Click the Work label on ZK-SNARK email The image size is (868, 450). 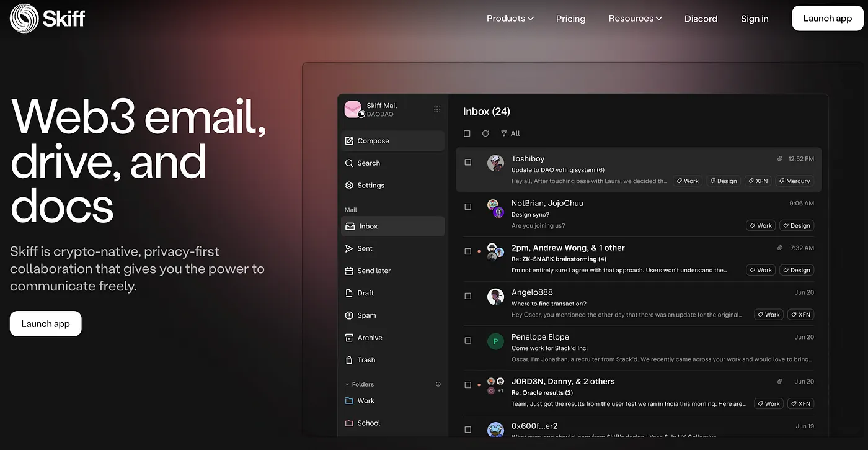click(x=760, y=270)
